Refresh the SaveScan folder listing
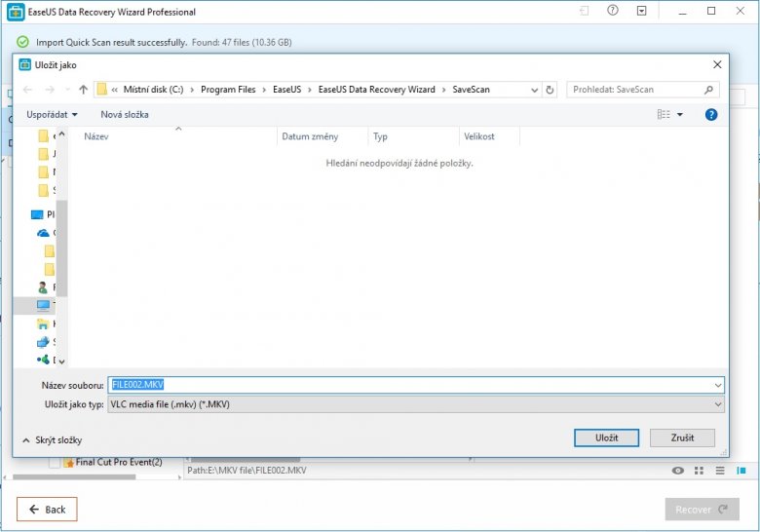 click(550, 90)
